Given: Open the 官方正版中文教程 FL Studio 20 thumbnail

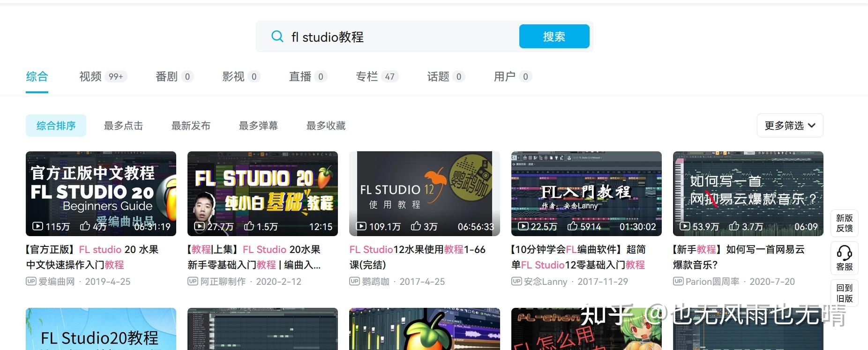Looking at the screenshot, I should click(101, 194).
